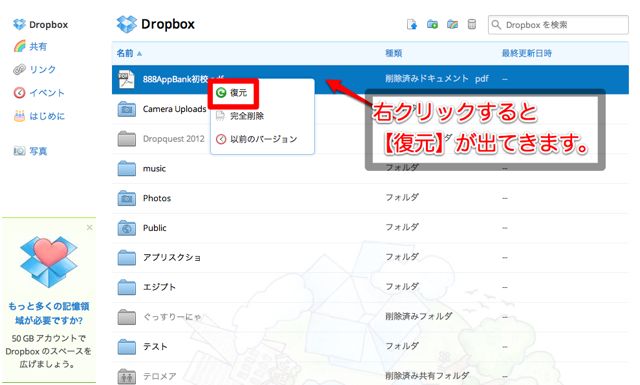Image resolution: width=640 pixels, height=385 pixels.
Task: Open the Public folder
Action: click(154, 228)
